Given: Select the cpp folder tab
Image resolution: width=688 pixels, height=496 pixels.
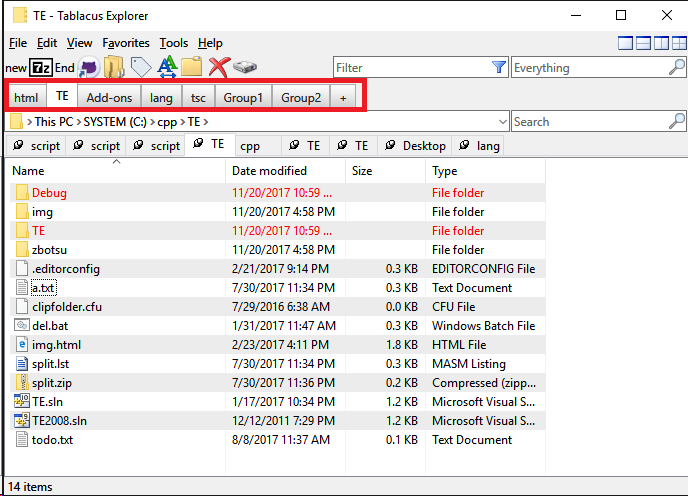Looking at the screenshot, I should coord(258,146).
